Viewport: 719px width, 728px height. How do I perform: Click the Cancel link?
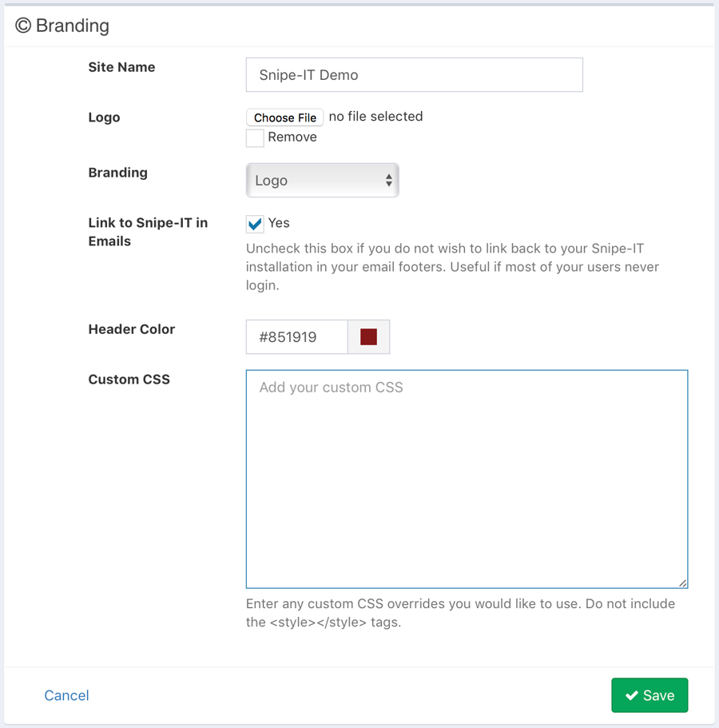point(66,695)
